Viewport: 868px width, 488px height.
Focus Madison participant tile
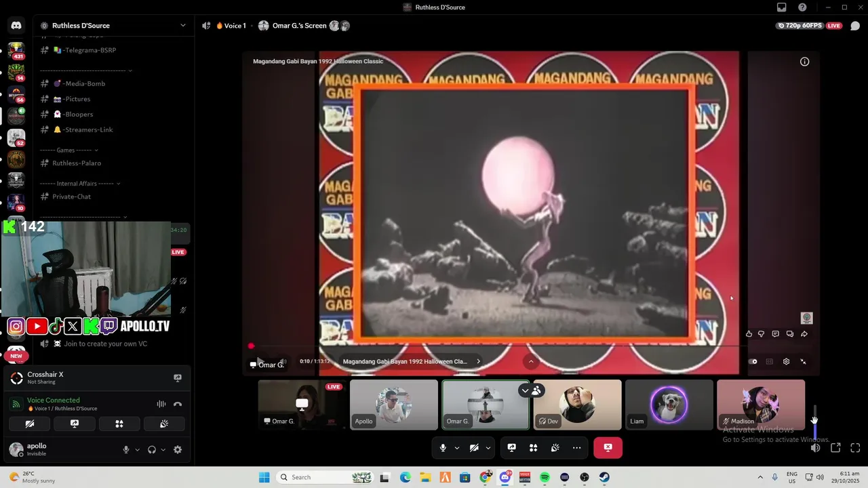pos(761,405)
